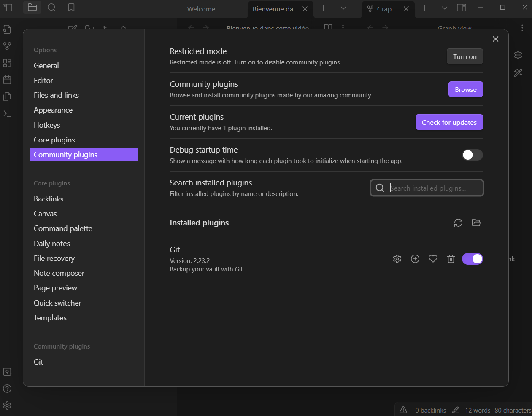Open tab dropdown arrow in right pane
The image size is (532, 416).
(444, 8)
